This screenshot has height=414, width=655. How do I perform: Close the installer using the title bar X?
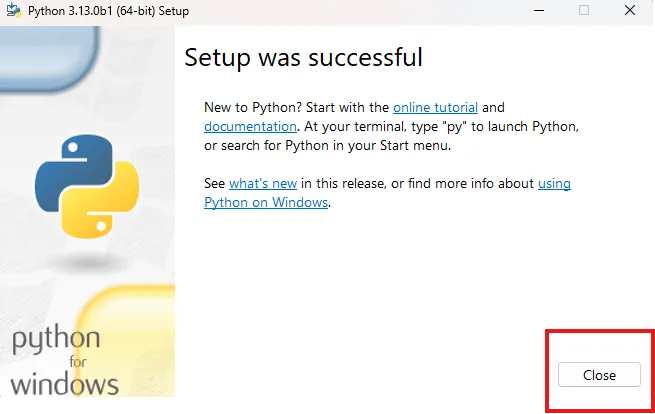coord(630,10)
